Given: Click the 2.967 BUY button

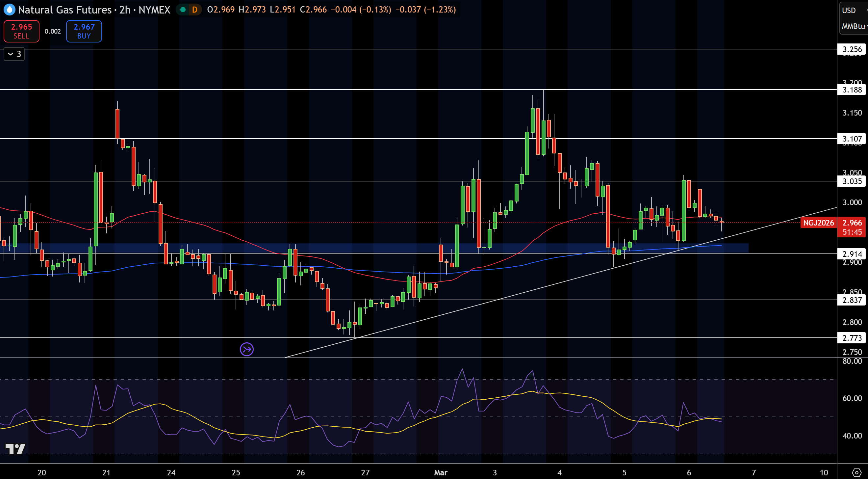Looking at the screenshot, I should [84, 31].
